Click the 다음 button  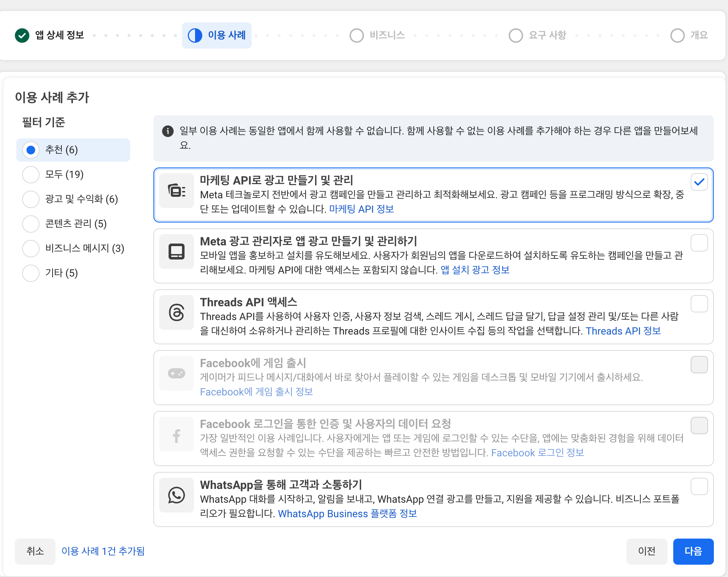(x=693, y=551)
